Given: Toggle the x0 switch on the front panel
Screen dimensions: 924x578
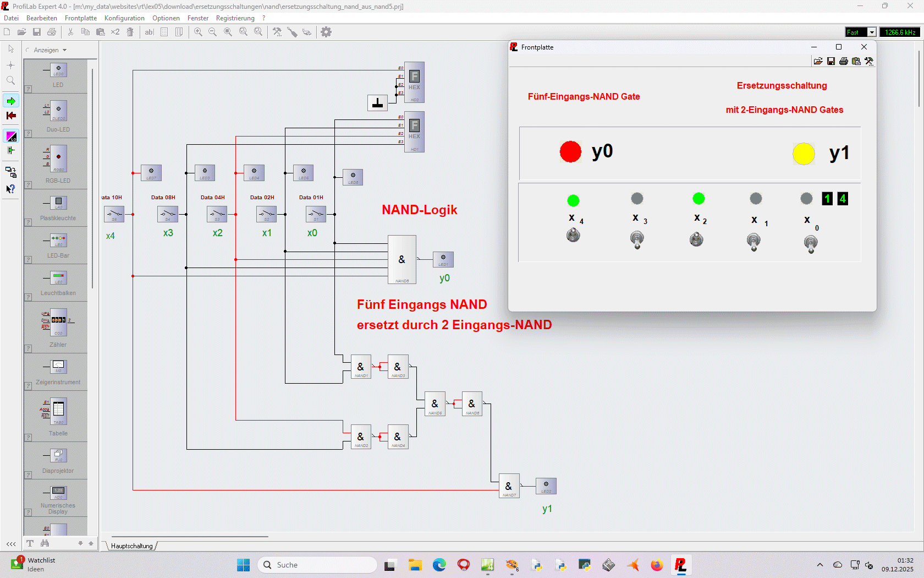Looking at the screenshot, I should [811, 242].
